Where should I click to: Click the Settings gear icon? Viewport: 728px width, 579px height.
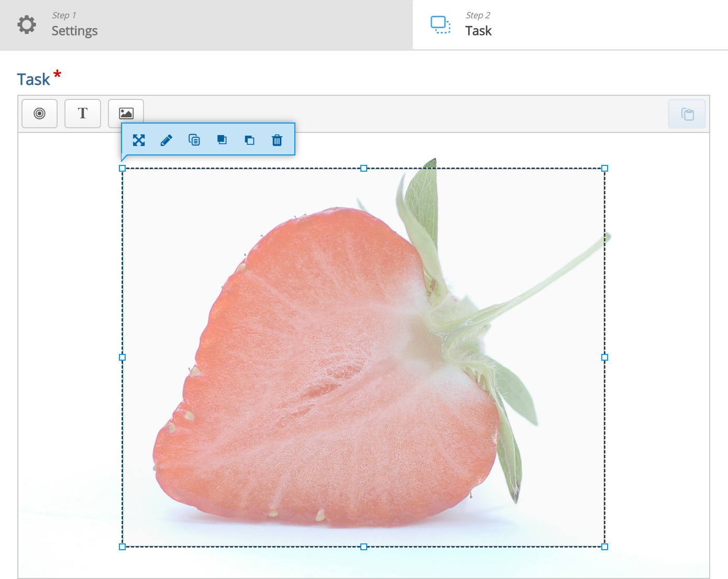tap(27, 25)
